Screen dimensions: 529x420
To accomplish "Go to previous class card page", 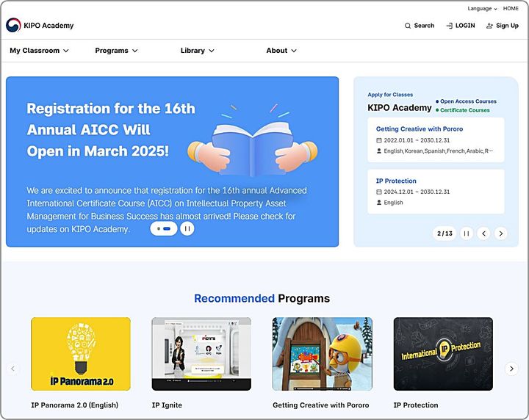I will pos(483,233).
